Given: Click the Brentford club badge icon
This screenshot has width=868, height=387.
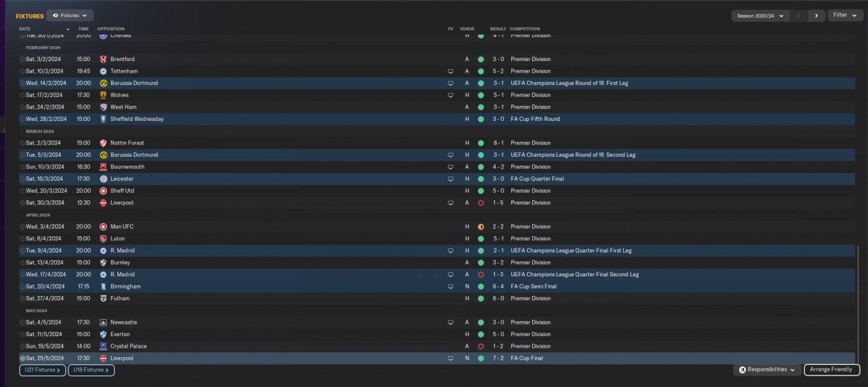Looking at the screenshot, I should click(x=103, y=59).
